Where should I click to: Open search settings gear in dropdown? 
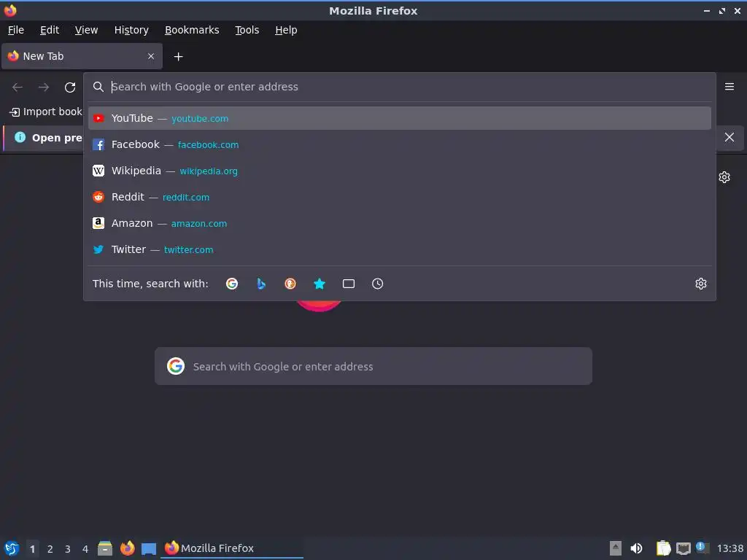pyautogui.click(x=701, y=284)
